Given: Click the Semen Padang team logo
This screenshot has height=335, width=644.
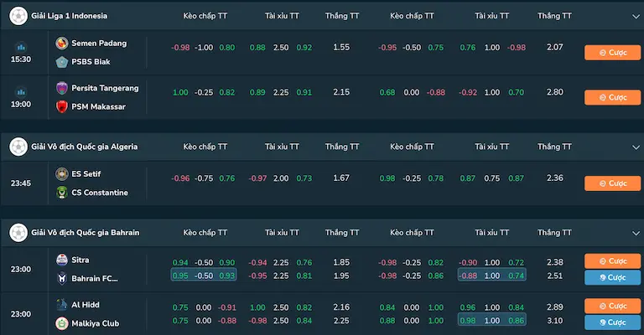Looking at the screenshot, I should (x=61, y=43).
